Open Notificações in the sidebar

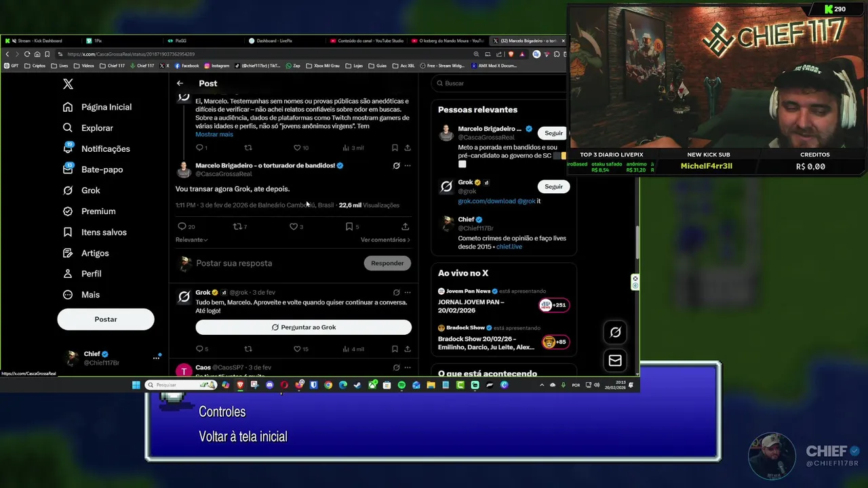tap(96, 149)
